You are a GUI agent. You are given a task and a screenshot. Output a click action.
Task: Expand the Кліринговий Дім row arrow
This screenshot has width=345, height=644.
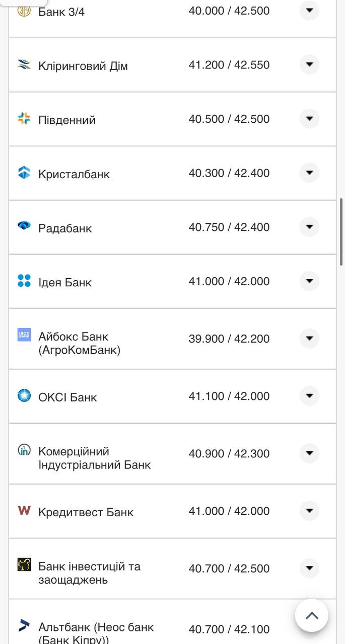(309, 64)
